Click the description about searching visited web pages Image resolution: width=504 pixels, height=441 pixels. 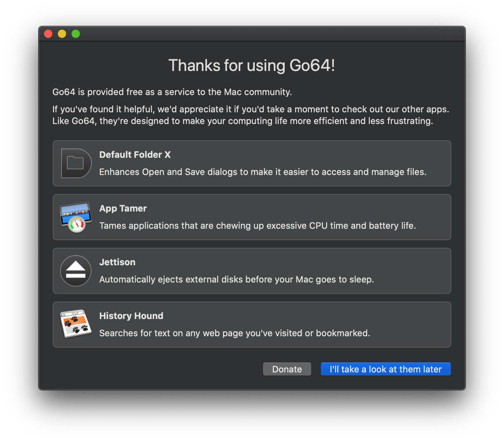click(x=234, y=333)
